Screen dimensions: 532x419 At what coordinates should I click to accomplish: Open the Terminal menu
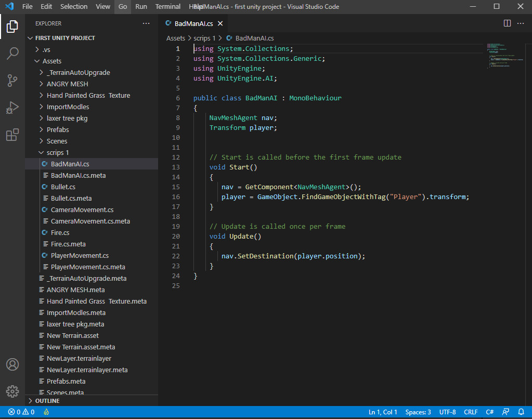click(167, 7)
